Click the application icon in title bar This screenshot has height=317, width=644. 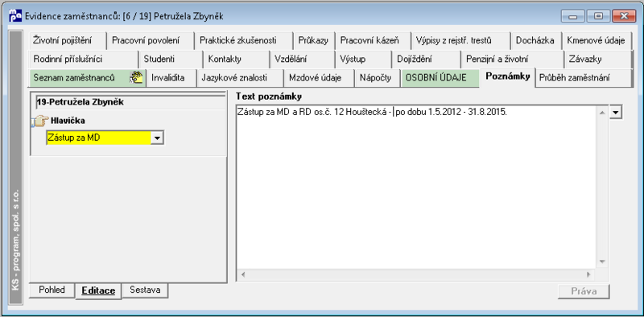[x=15, y=15]
